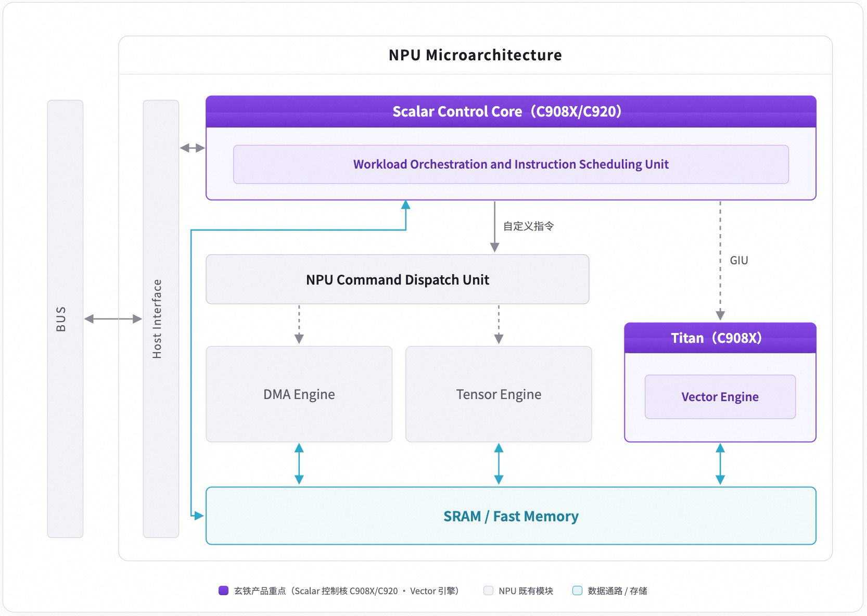Select the BUS vertical block
Image resolution: width=867 pixels, height=616 pixels.
coord(65,318)
